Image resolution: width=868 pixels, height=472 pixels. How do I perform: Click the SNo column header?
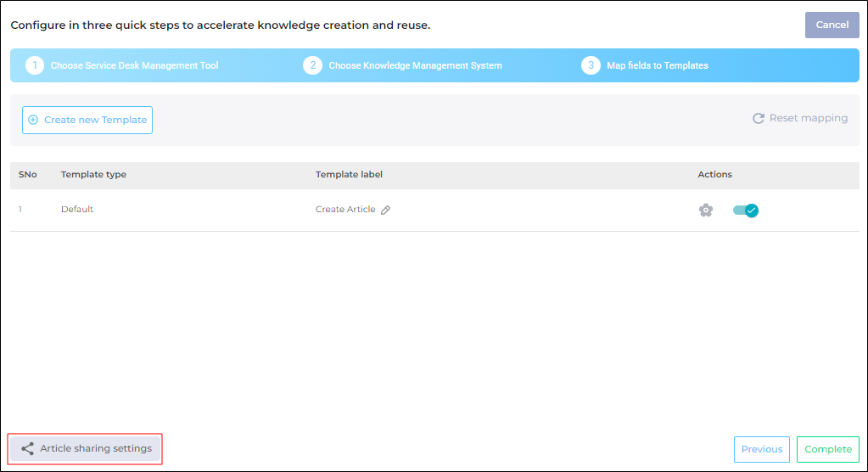pos(28,175)
